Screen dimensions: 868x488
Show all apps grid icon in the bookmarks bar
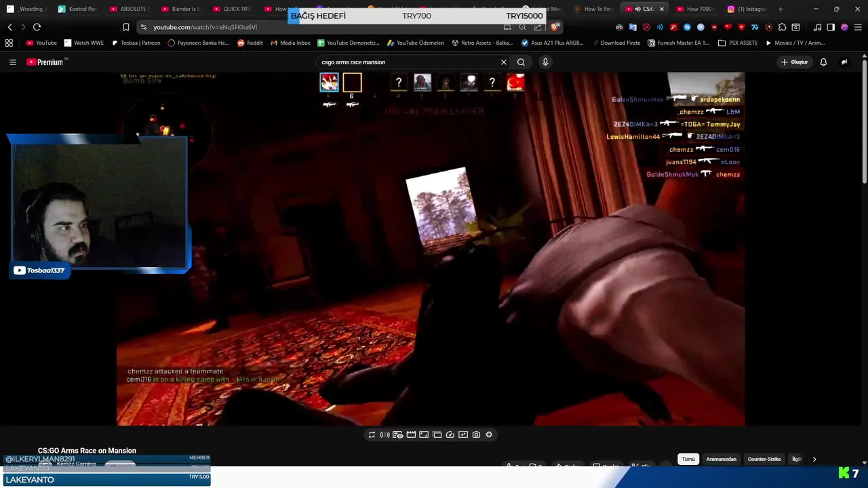pyautogui.click(x=9, y=43)
